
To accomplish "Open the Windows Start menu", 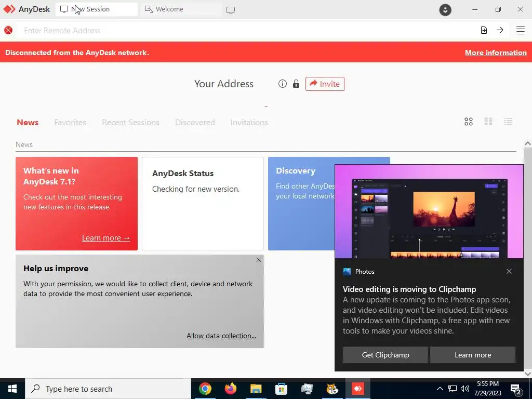I will tap(12, 389).
